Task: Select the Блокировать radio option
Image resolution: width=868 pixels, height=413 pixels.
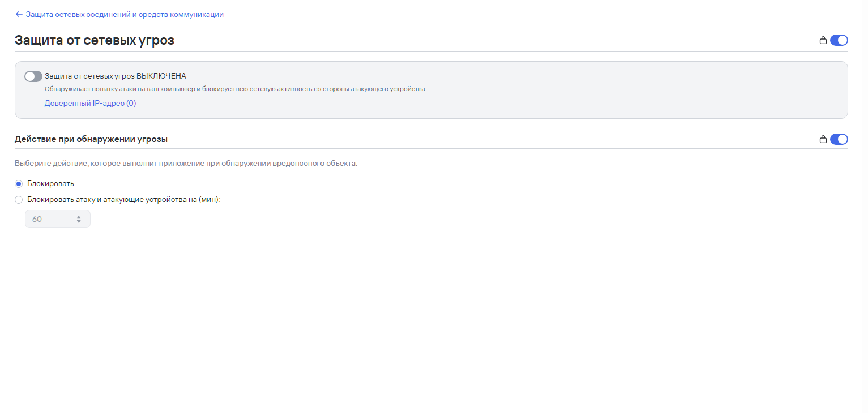Action: [19, 184]
